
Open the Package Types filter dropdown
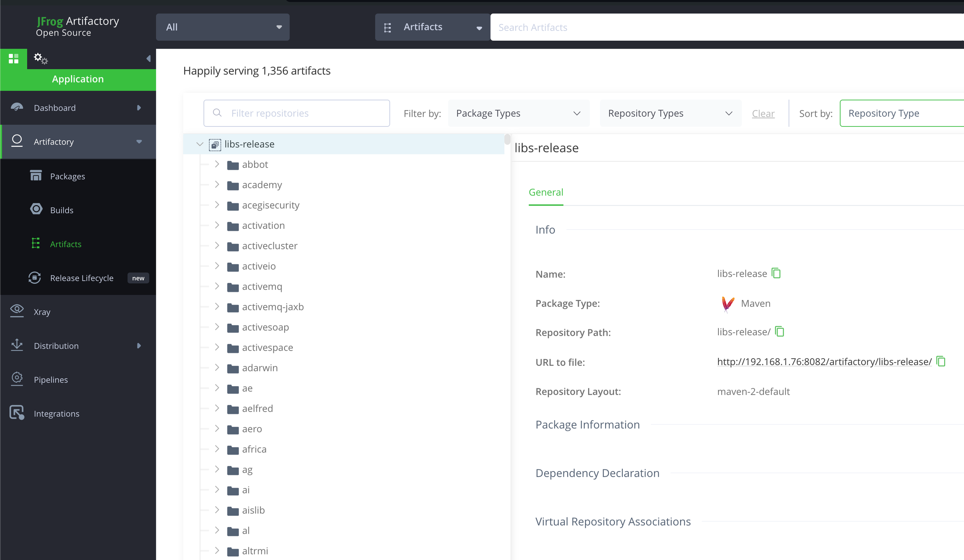coord(518,113)
